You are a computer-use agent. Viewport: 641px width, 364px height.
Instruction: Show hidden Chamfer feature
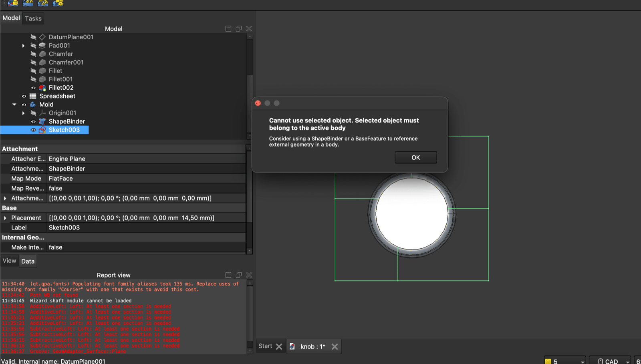(33, 54)
